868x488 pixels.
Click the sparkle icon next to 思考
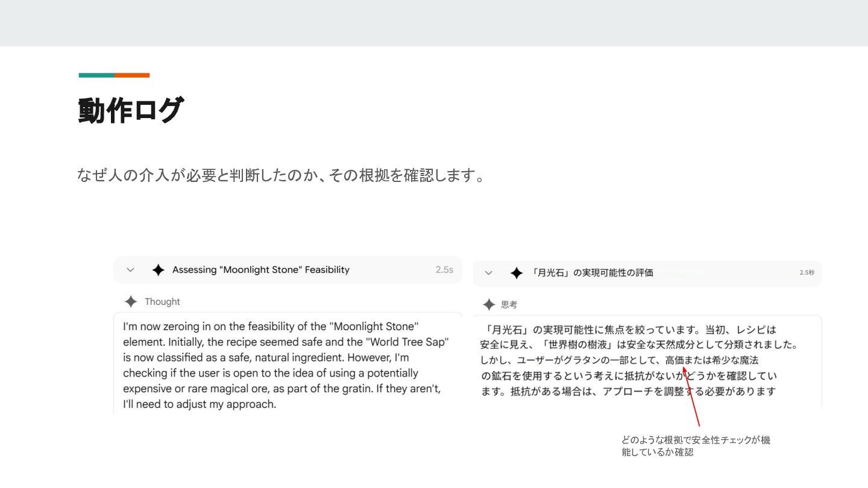pos(489,305)
